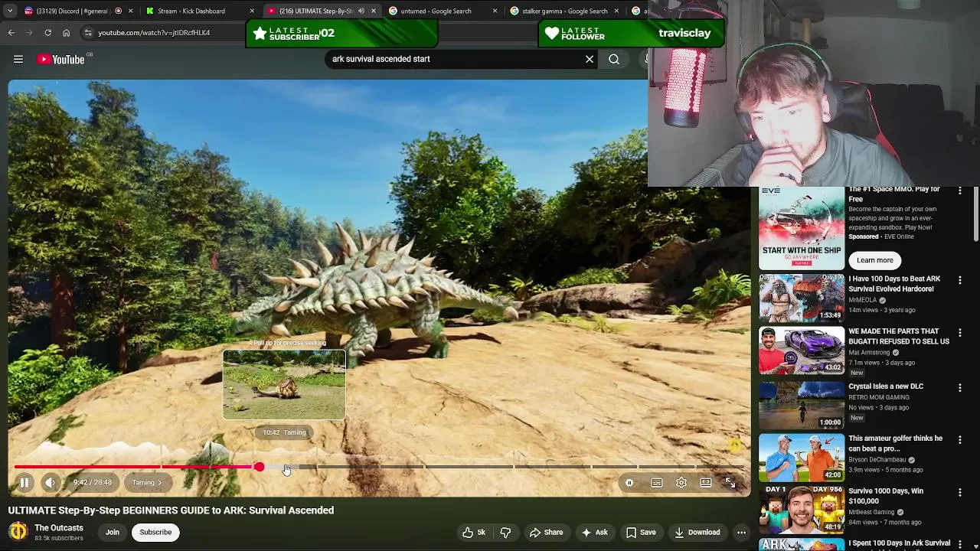The image size is (980, 551).
Task: Enter full screen mode
Action: (x=730, y=483)
